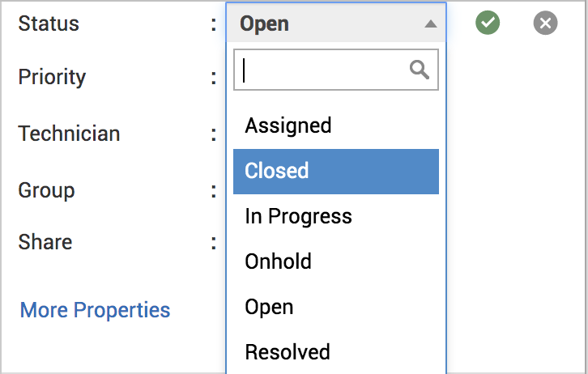
Task: Click the Priority field label
Action: tap(52, 78)
